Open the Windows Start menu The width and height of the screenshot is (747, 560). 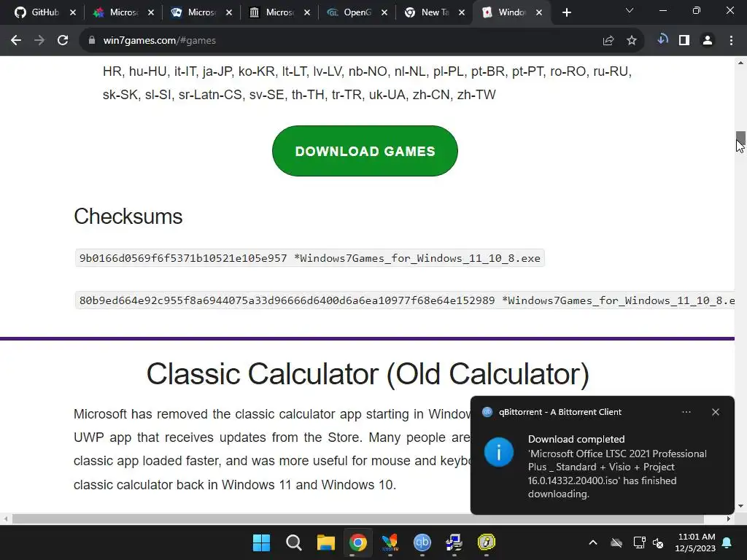click(x=262, y=542)
